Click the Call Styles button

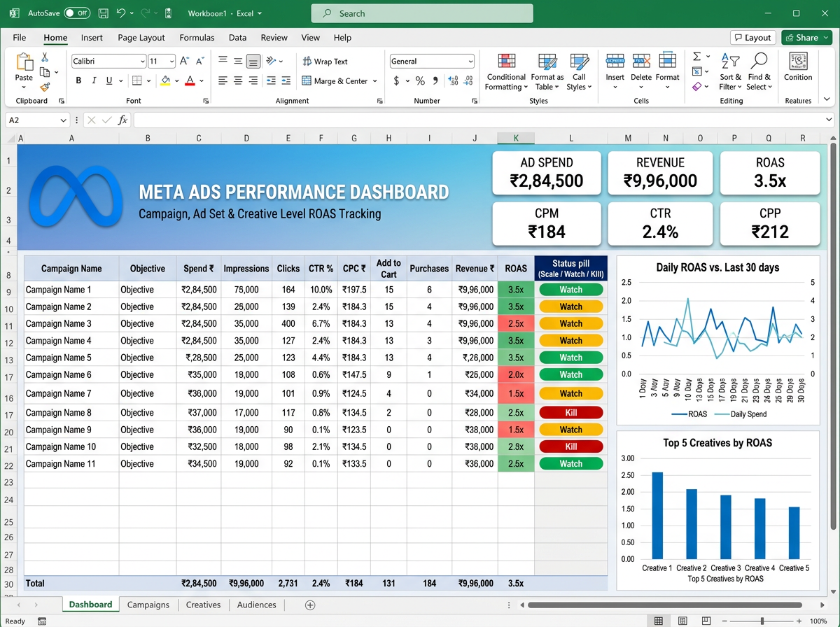tap(579, 72)
